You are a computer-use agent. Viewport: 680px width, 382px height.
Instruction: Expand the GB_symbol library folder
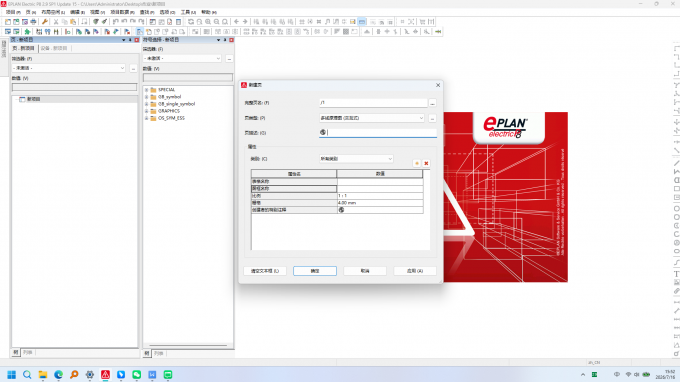pos(147,97)
